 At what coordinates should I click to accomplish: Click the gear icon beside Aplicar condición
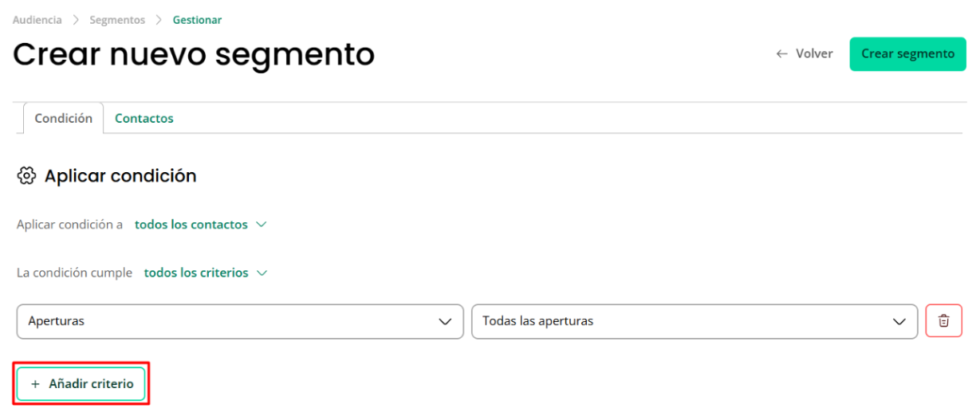coord(26,176)
